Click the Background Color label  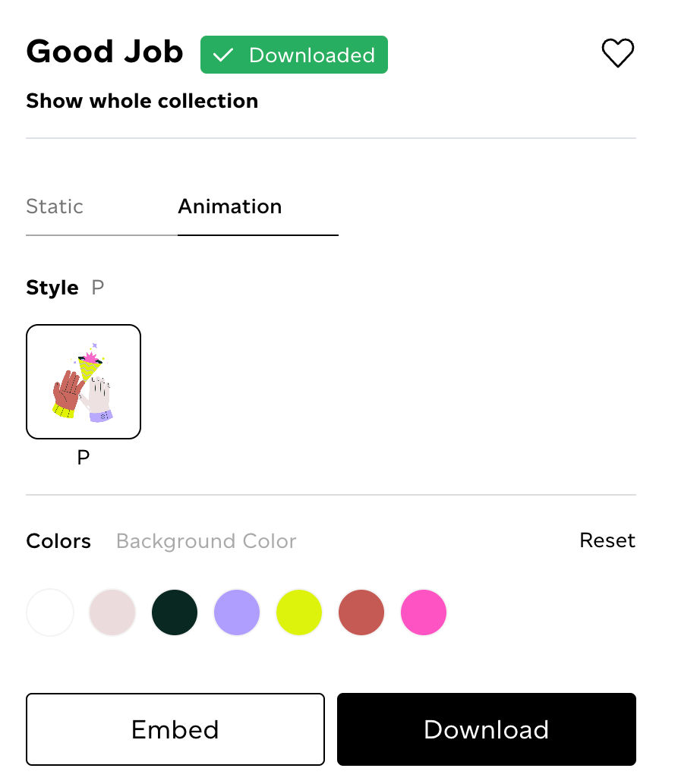[206, 540]
